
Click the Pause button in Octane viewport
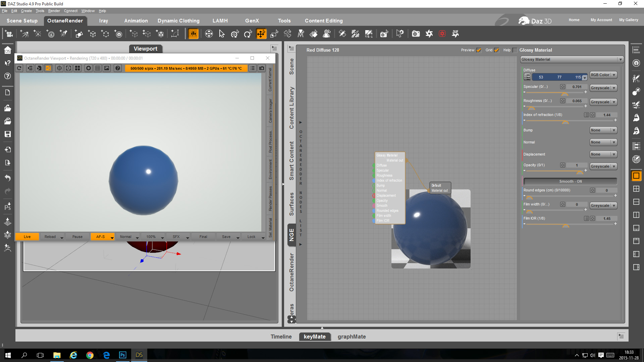77,237
